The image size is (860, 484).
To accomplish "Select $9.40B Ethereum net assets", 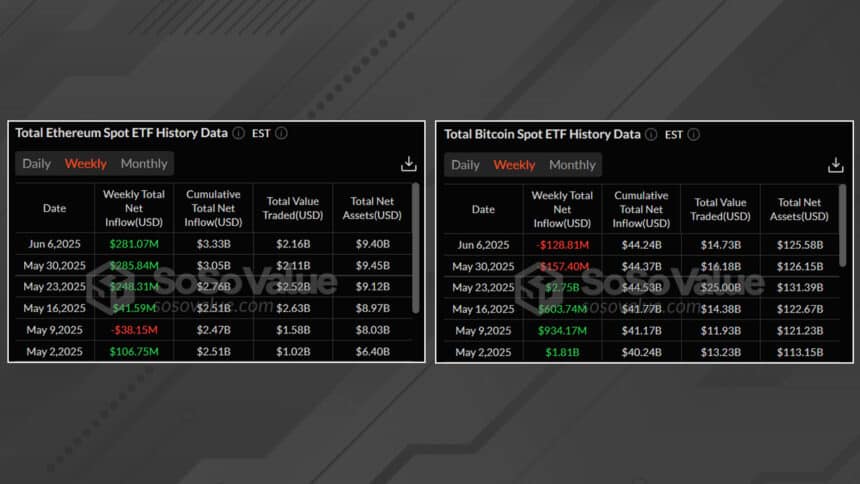I will click(372, 244).
